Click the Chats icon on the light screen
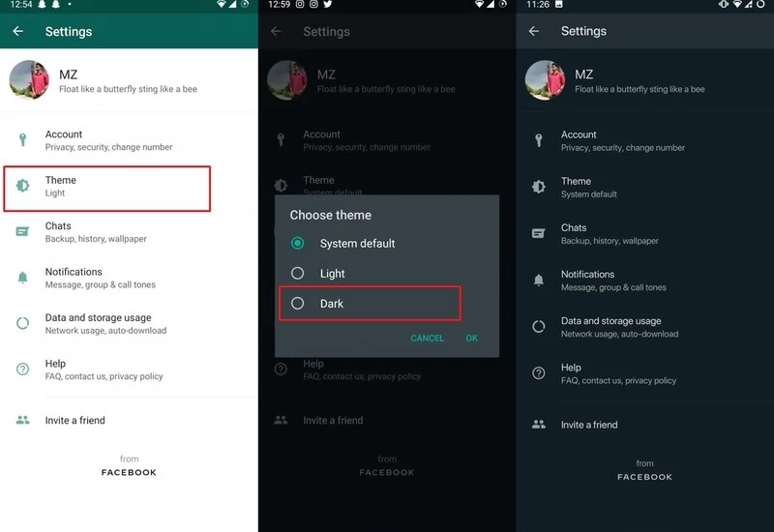Viewport: 774px width, 532px height. [x=23, y=232]
